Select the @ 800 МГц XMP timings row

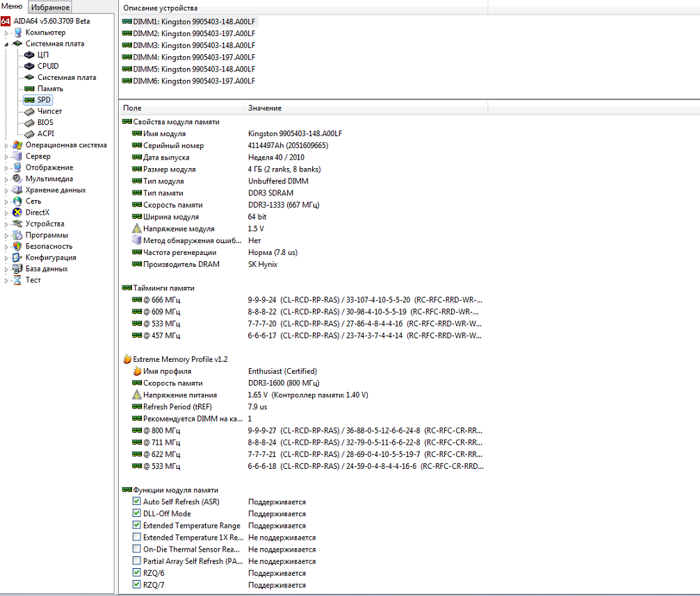(303, 431)
